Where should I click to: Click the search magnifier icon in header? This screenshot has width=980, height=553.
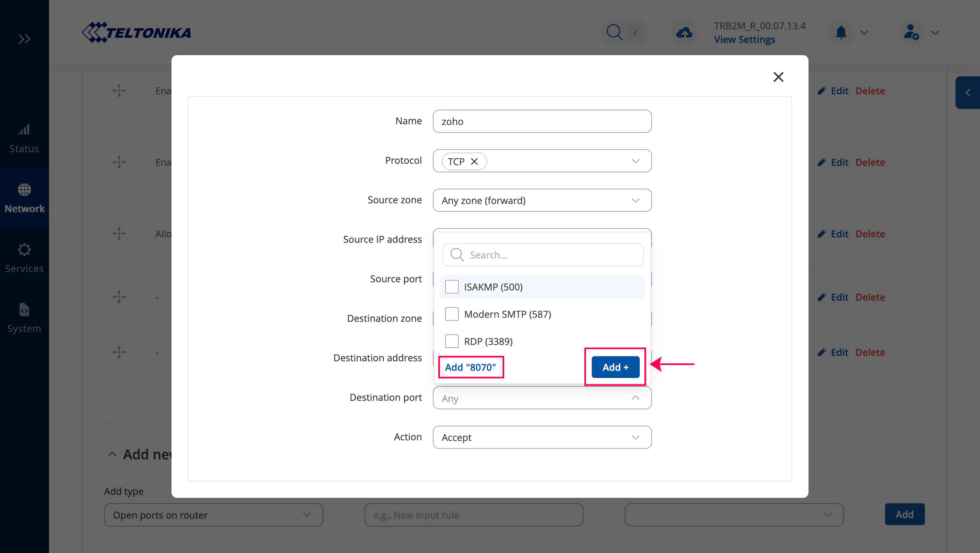pos(614,32)
